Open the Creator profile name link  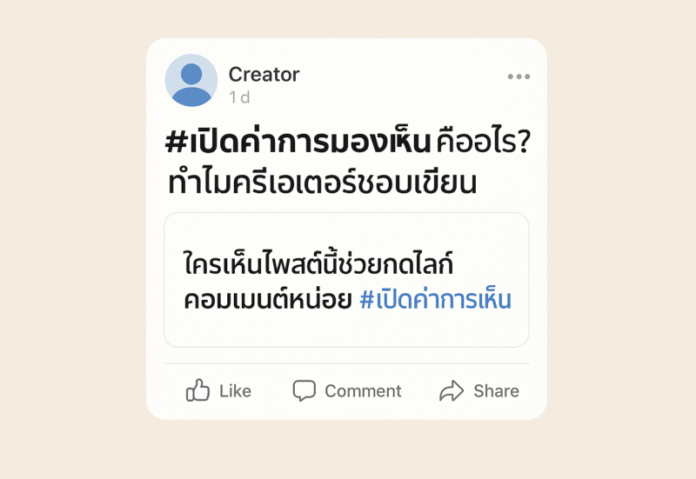(x=264, y=74)
